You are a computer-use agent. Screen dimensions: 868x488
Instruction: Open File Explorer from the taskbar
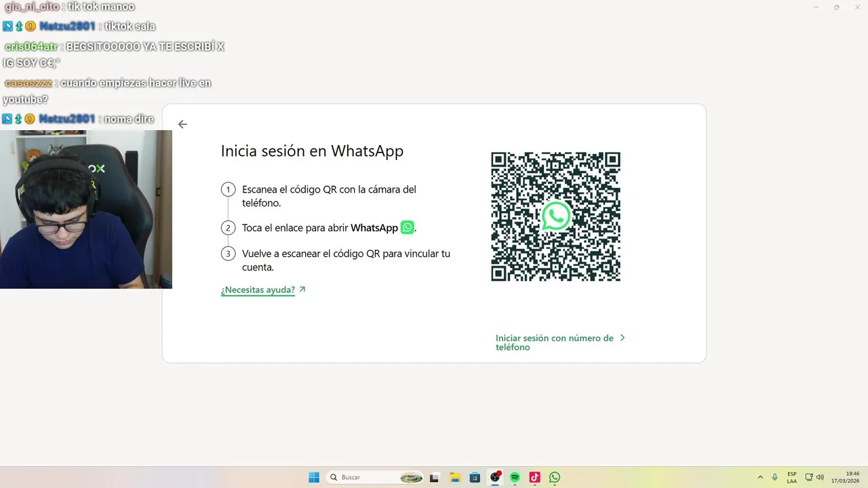455,477
